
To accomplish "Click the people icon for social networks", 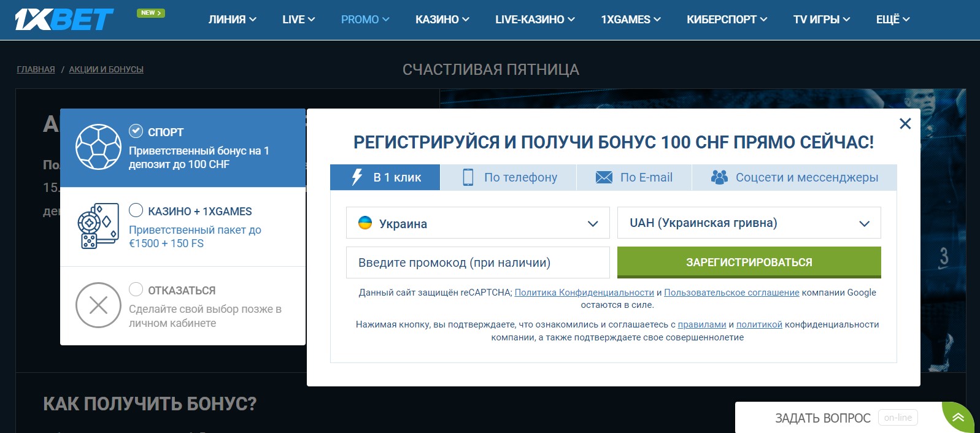I will [719, 177].
